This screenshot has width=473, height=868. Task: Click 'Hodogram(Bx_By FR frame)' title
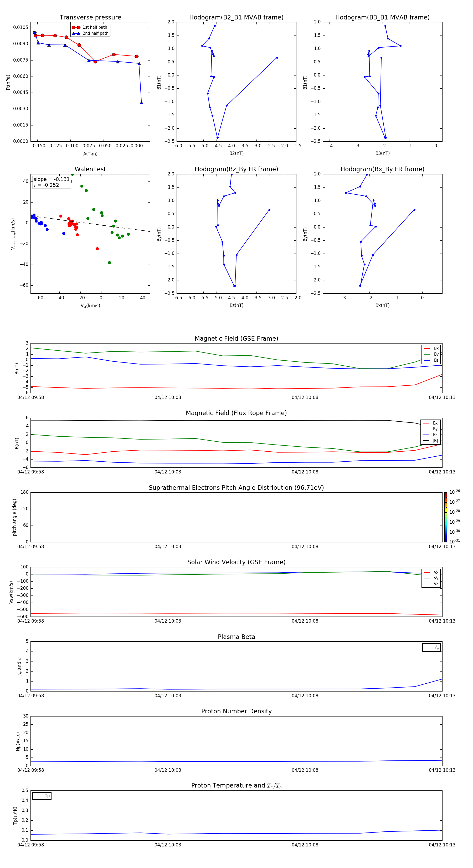[x=382, y=169]
